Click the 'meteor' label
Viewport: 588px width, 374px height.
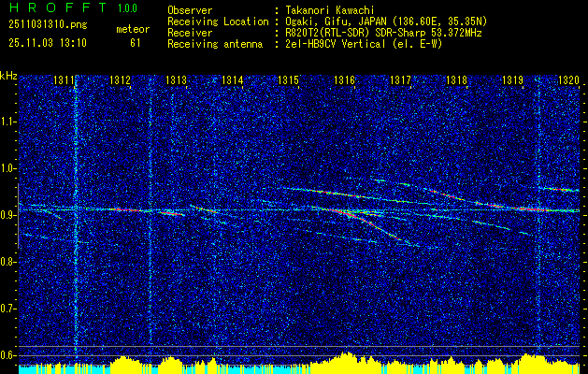(133, 29)
